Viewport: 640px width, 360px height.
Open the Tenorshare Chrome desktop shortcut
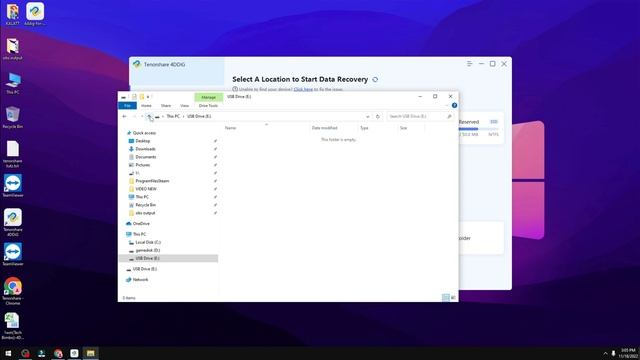tap(13, 291)
